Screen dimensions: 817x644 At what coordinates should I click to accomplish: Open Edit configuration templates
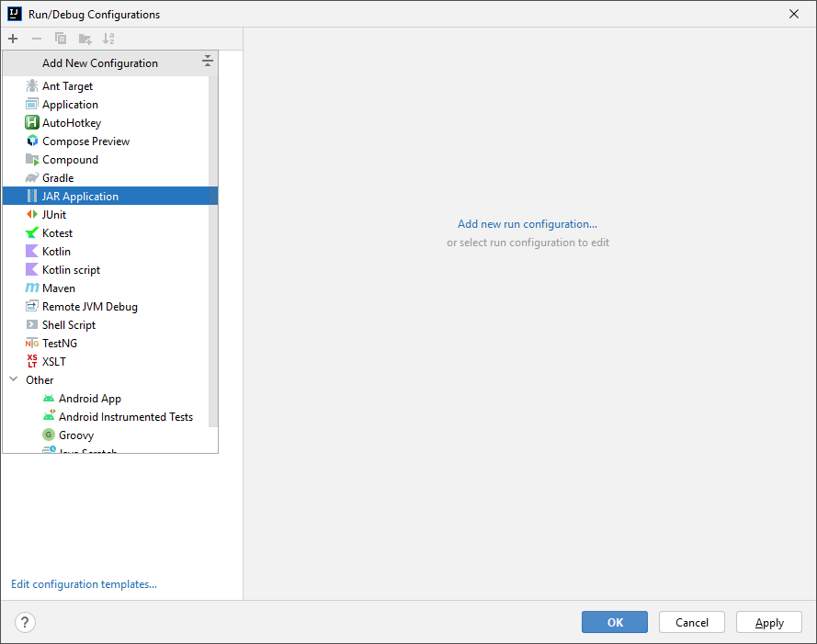click(x=84, y=583)
